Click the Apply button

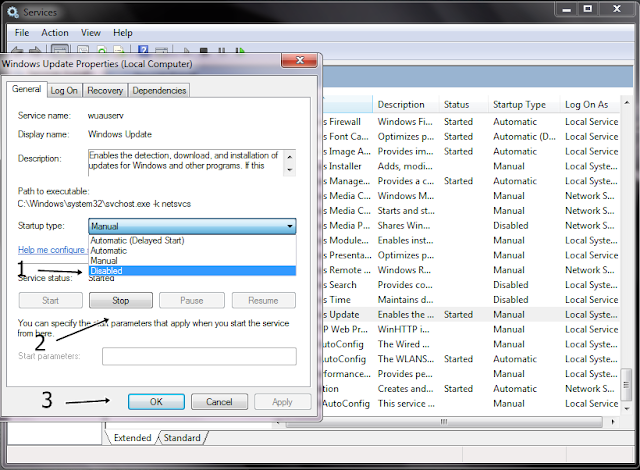282,402
